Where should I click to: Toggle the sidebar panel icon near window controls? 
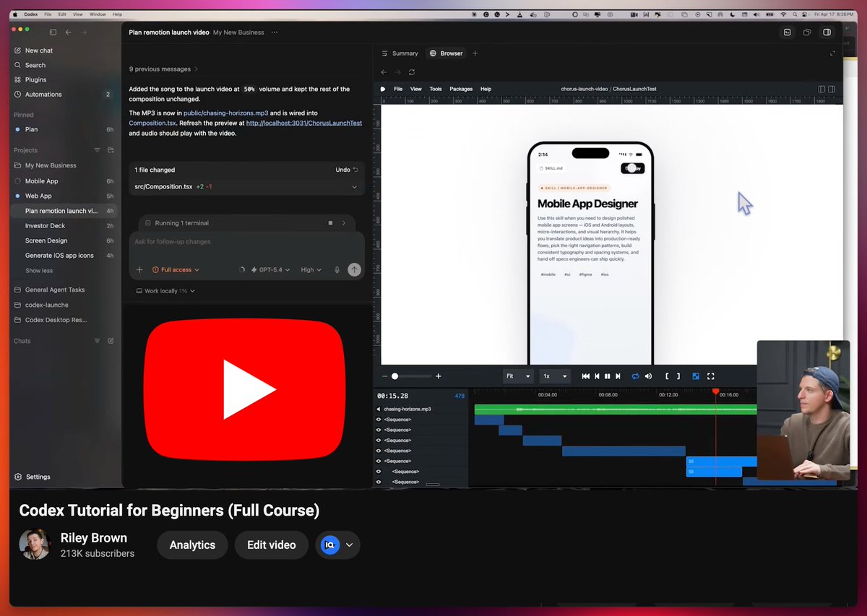pos(53,32)
